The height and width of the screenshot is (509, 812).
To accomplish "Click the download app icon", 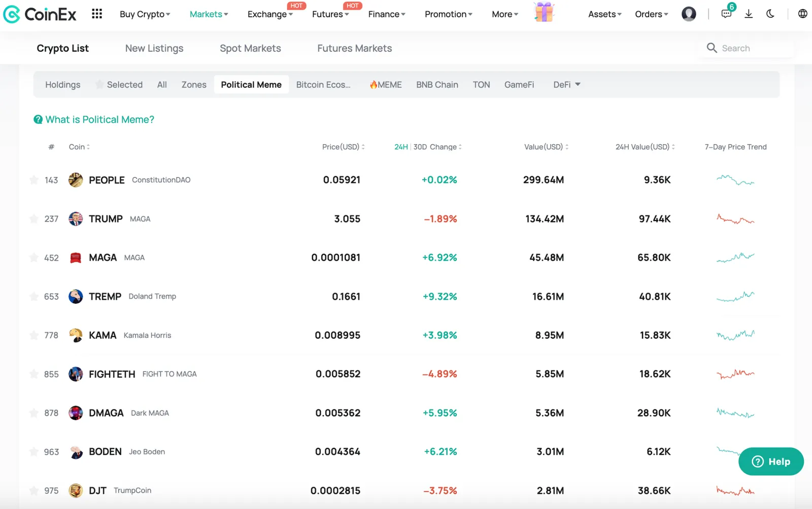I will pyautogui.click(x=749, y=14).
